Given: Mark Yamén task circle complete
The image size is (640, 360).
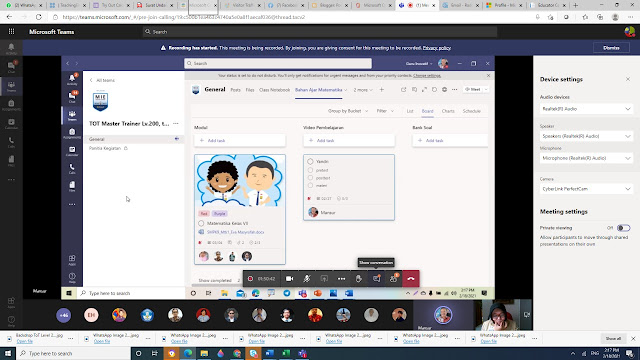Looking at the screenshot, I should point(310,161).
